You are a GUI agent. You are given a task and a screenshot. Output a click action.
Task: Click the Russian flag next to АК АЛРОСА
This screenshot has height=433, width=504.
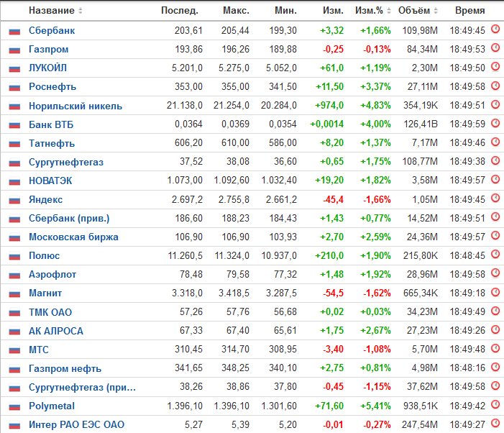[14, 332]
